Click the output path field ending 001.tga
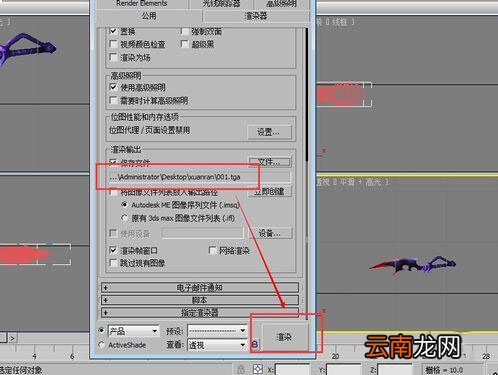 point(200,177)
